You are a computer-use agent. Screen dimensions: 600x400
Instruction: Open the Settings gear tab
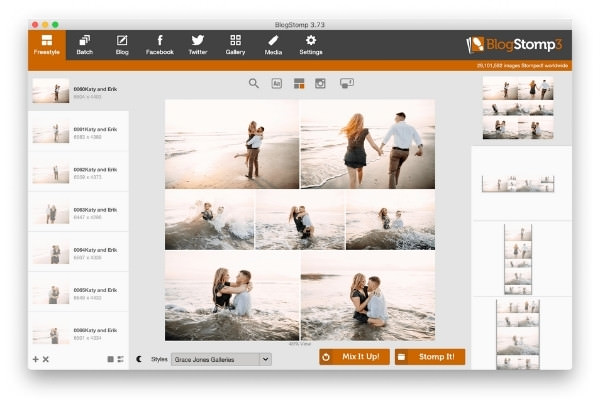pyautogui.click(x=311, y=45)
